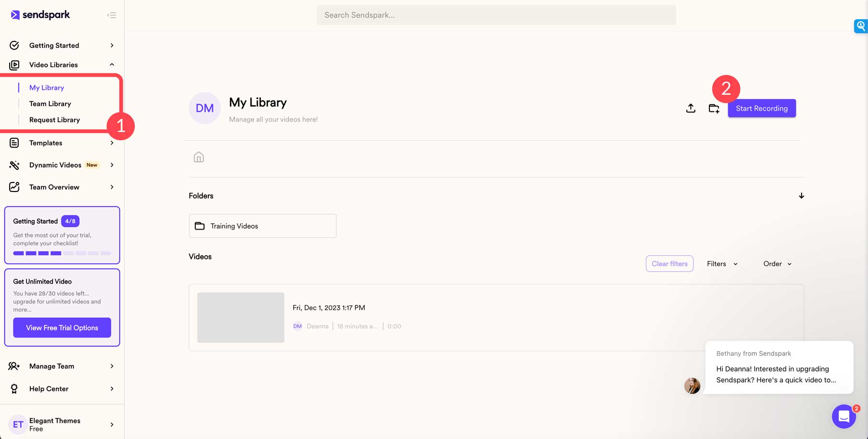Click the home breadcrumb icon

pos(198,156)
